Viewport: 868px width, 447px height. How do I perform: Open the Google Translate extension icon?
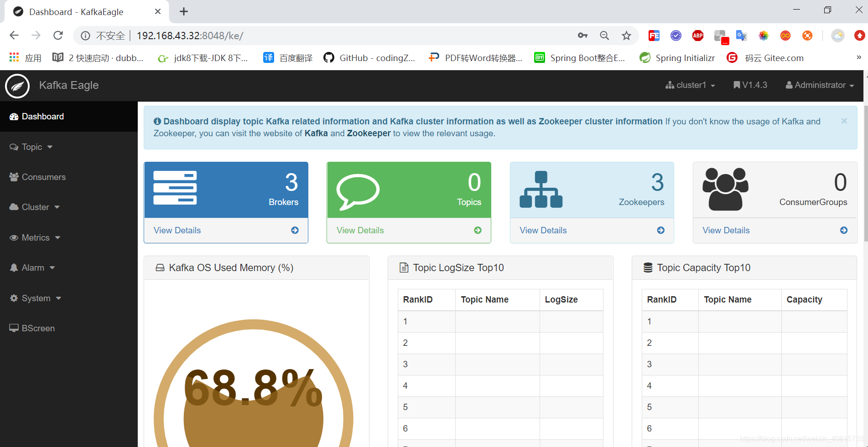click(742, 36)
